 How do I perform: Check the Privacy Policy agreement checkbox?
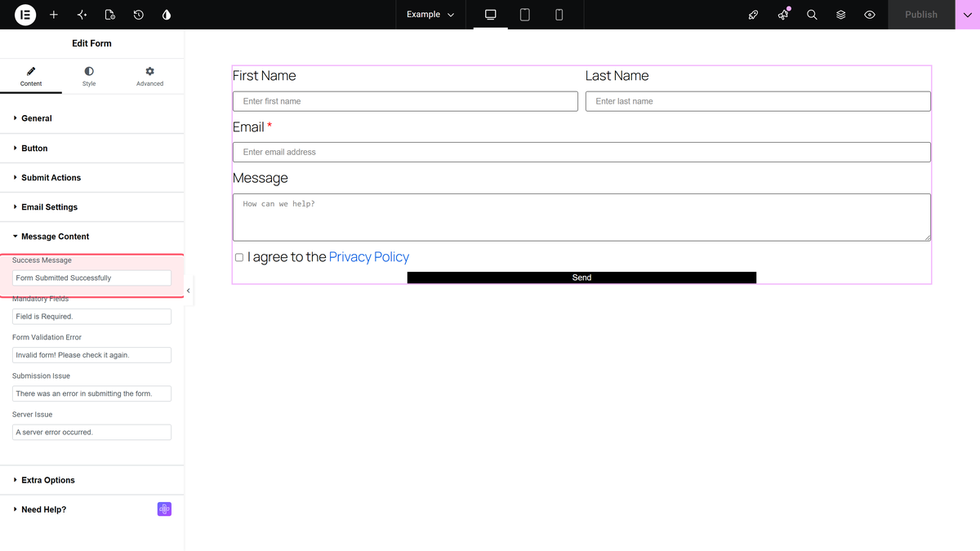pyautogui.click(x=239, y=257)
